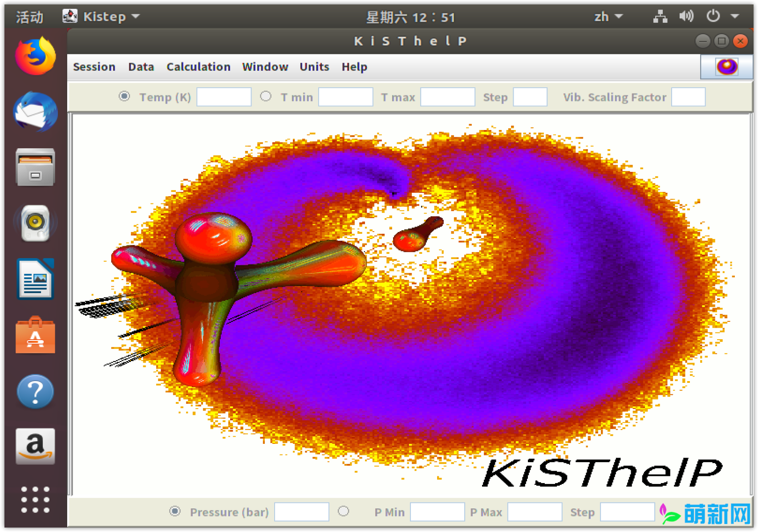Expand the Kistep application menu
Image resolution: width=758 pixels, height=532 pixels.
(x=101, y=17)
